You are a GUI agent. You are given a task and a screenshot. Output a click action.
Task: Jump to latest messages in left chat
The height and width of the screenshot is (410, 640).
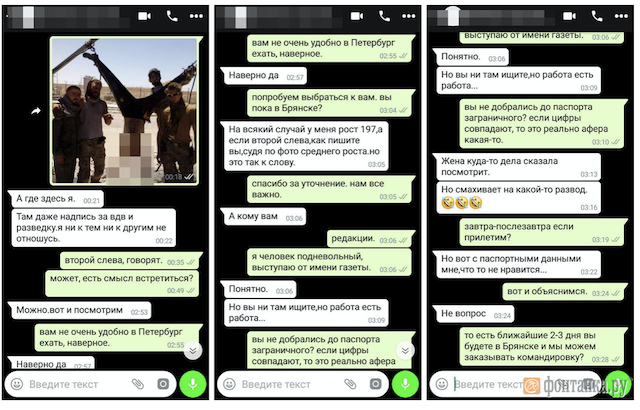point(193,350)
